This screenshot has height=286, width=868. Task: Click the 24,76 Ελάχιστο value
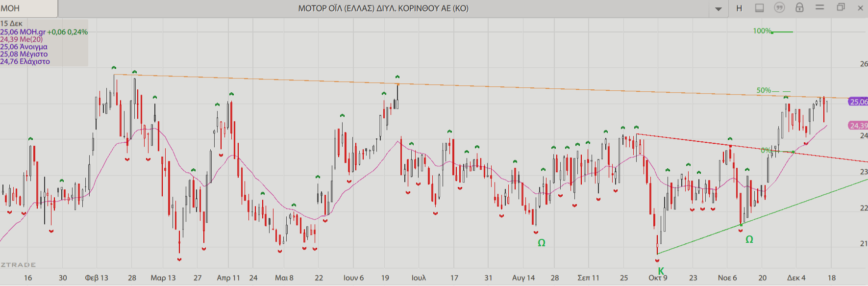click(25, 61)
